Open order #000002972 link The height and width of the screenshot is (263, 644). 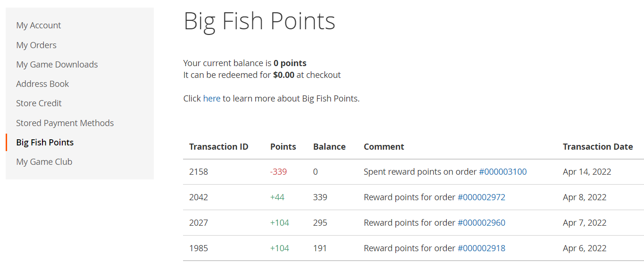[x=481, y=197]
